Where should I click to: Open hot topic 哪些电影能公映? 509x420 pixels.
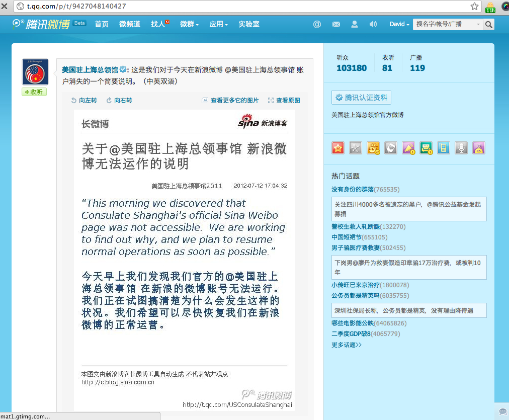pos(353,323)
